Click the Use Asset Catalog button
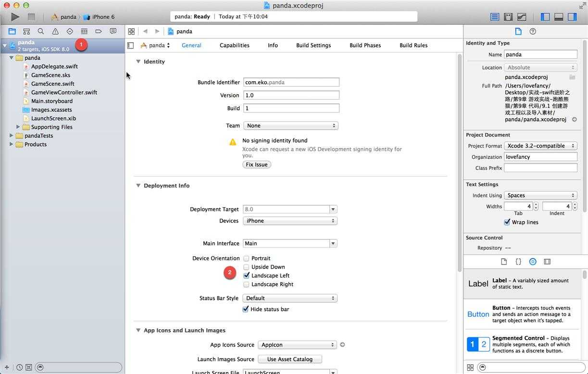 290,359
